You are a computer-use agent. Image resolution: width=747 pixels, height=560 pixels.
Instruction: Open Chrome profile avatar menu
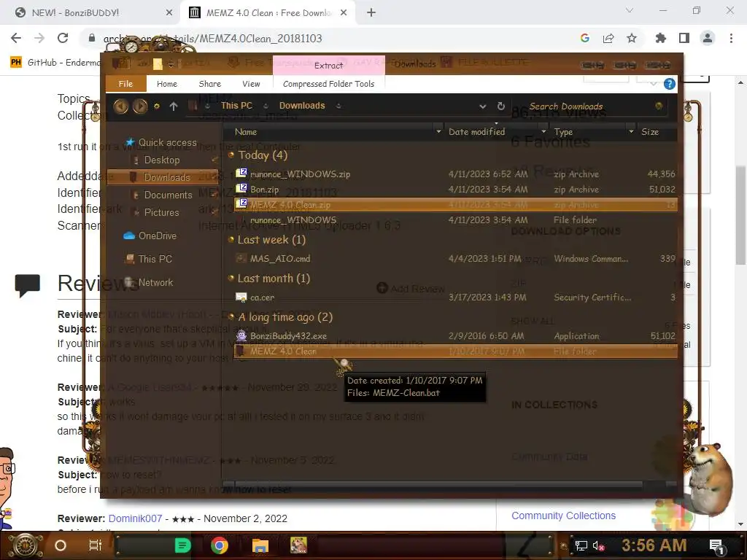coord(708,38)
